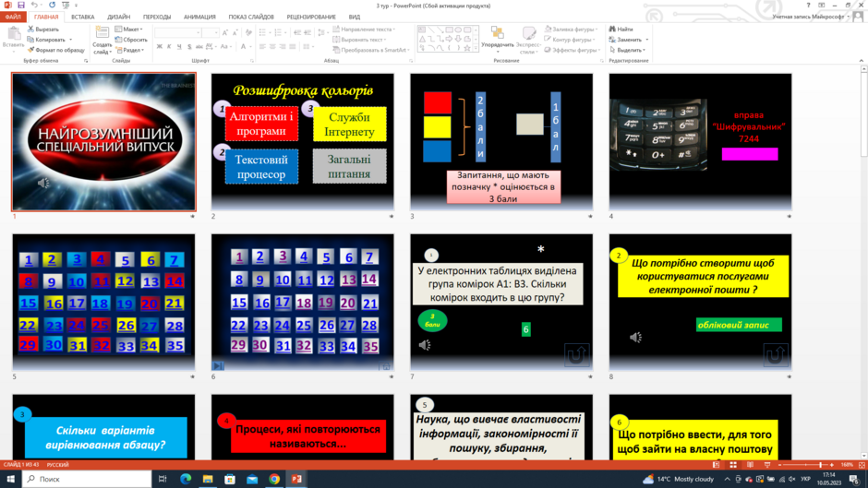Select slide 4 thumbnail with phone keypad
The image size is (868, 488).
point(700,142)
